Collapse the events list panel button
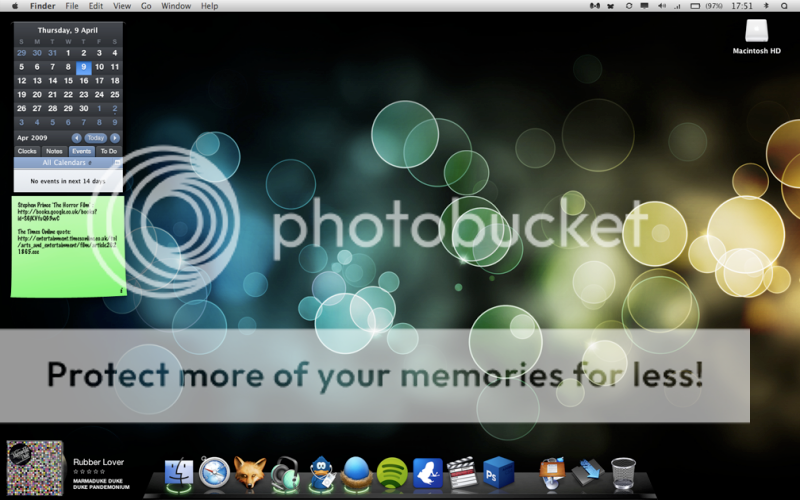Screen dimensions: 800x500 117,163
